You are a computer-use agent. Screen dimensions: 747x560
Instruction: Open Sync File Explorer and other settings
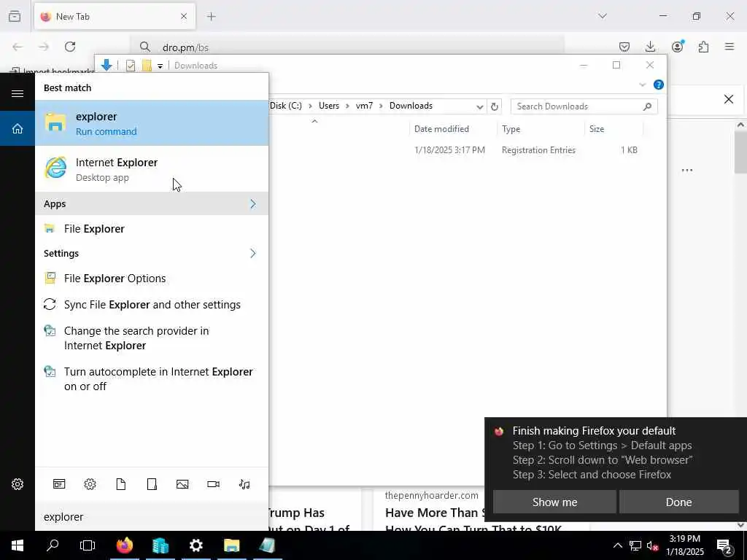point(152,304)
